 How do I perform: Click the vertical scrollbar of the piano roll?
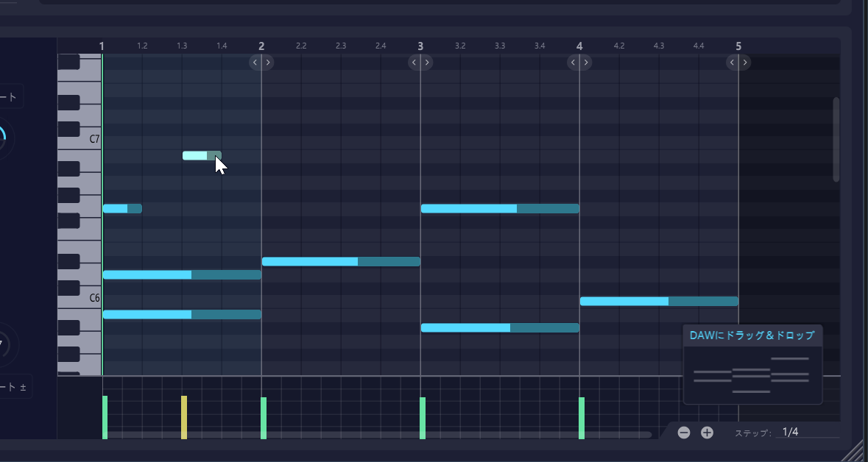point(836,140)
